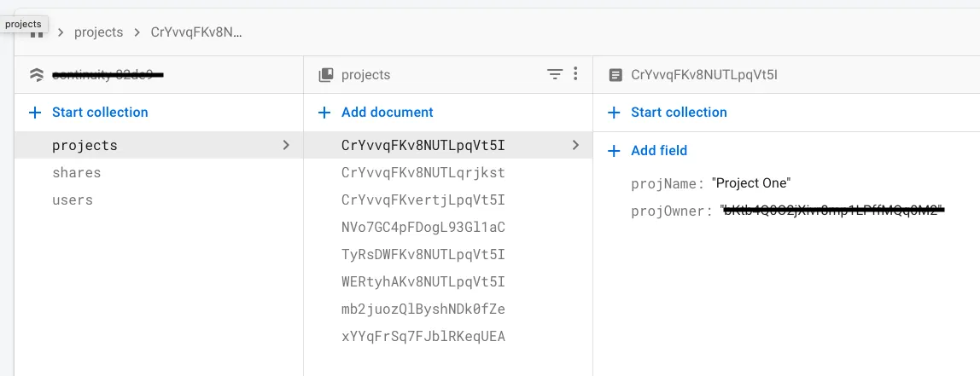Open the projects three-dot overflow menu
Viewport: 980px width, 376px height.
click(x=576, y=74)
